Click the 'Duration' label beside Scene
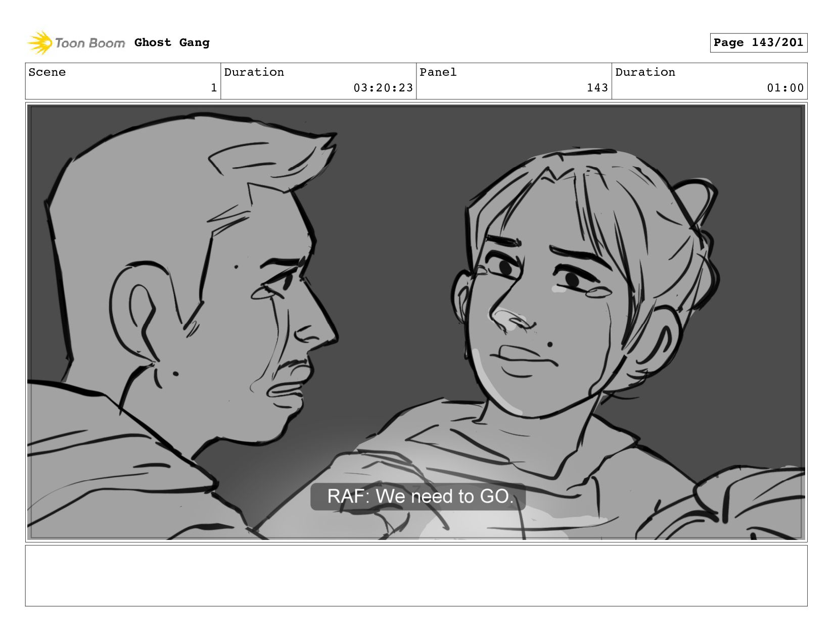 [254, 72]
